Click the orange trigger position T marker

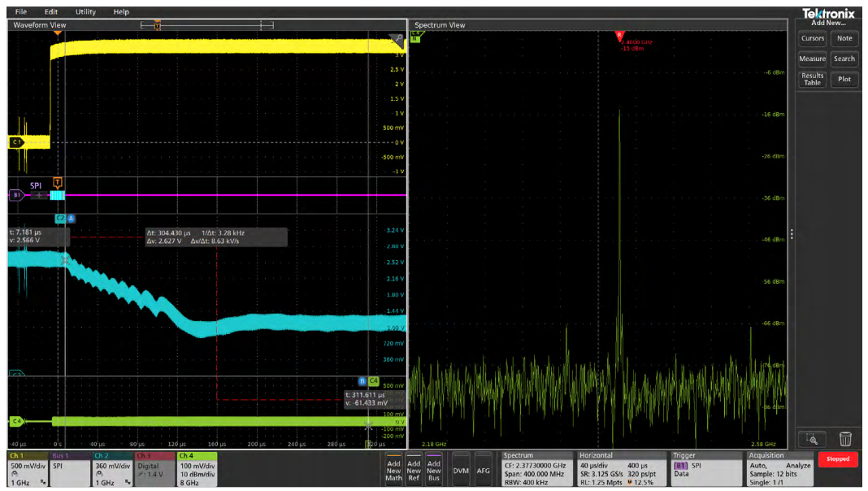click(x=58, y=182)
